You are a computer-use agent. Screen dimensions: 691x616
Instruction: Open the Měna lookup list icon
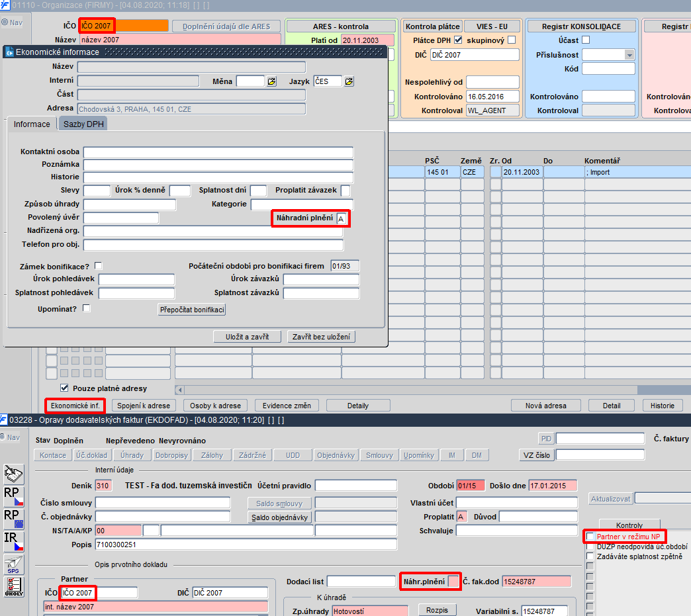pos(272,81)
